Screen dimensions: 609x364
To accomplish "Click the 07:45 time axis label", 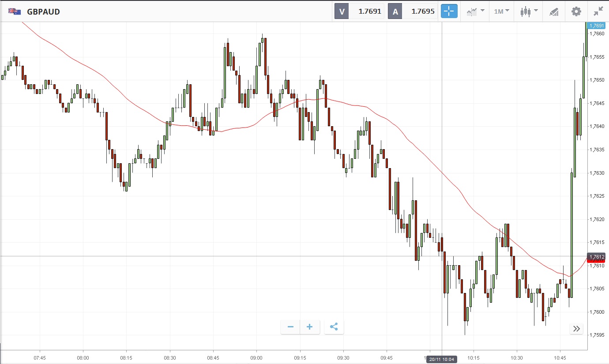I will coord(40,358).
